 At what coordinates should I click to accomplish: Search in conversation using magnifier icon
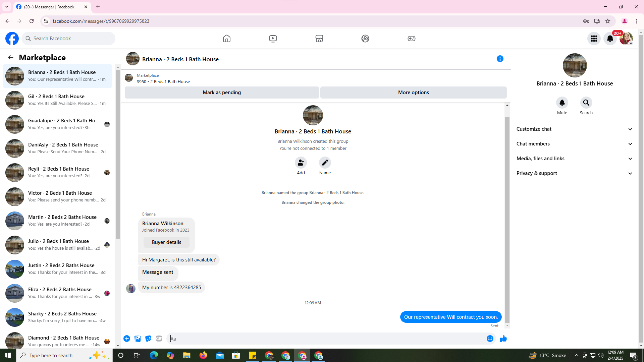pos(586,103)
